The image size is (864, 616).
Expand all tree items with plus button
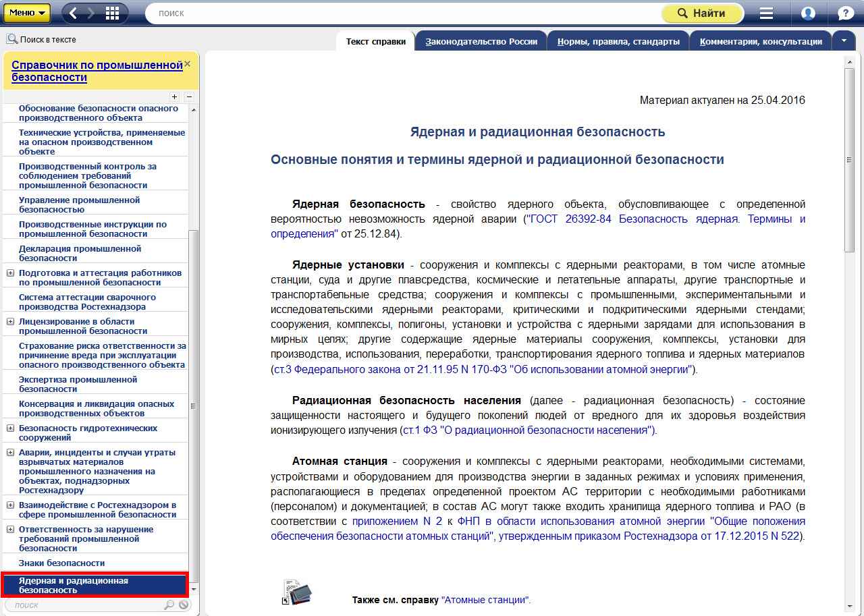(174, 96)
